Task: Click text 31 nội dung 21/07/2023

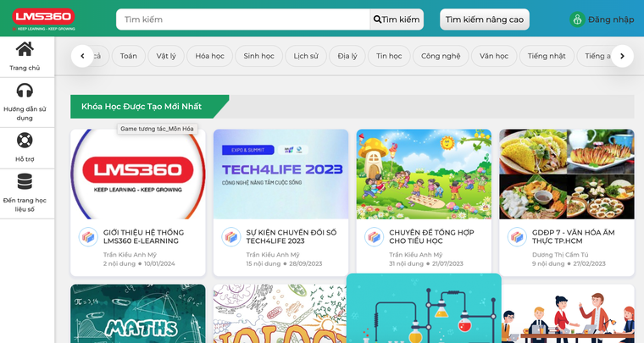Action: click(426, 263)
